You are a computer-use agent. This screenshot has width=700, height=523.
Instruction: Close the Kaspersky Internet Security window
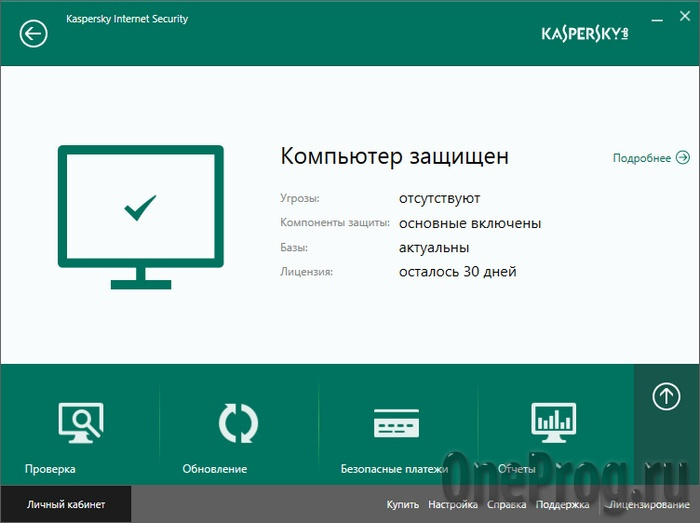point(685,16)
